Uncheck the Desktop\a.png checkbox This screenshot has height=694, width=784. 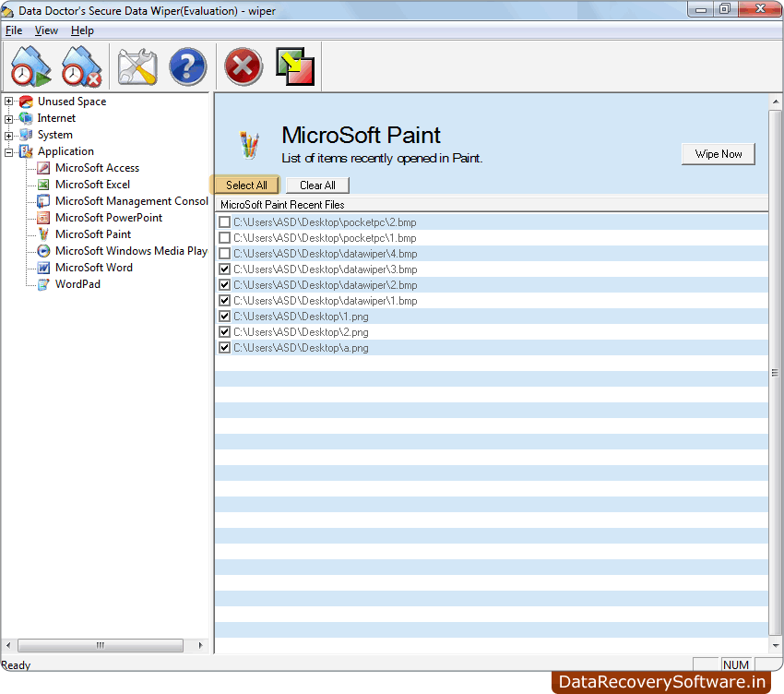(x=224, y=348)
